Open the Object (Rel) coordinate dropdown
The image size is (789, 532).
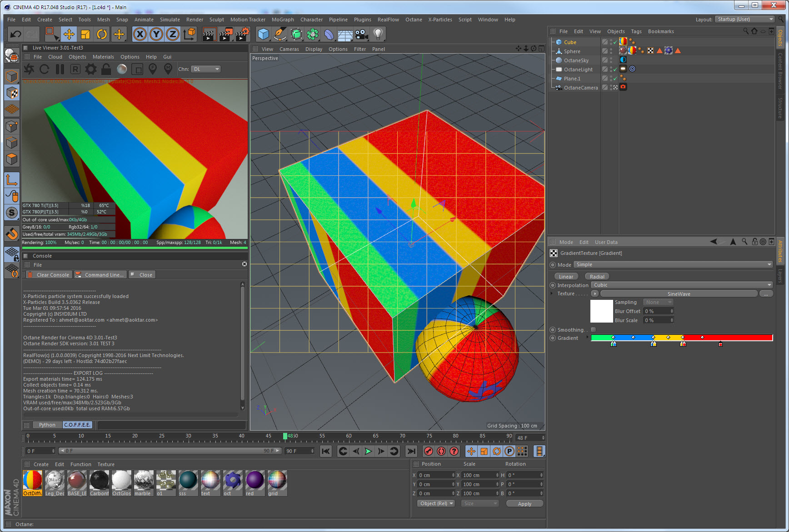coord(436,503)
